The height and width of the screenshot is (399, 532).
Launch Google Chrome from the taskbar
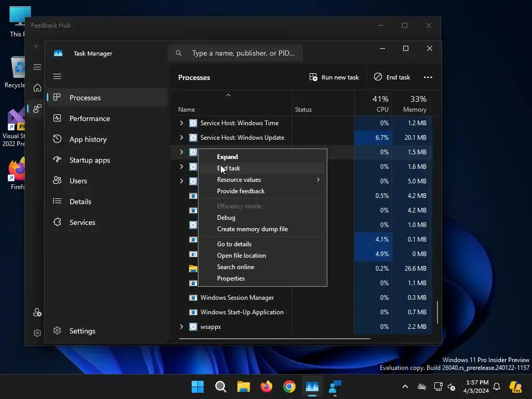pyautogui.click(x=289, y=387)
